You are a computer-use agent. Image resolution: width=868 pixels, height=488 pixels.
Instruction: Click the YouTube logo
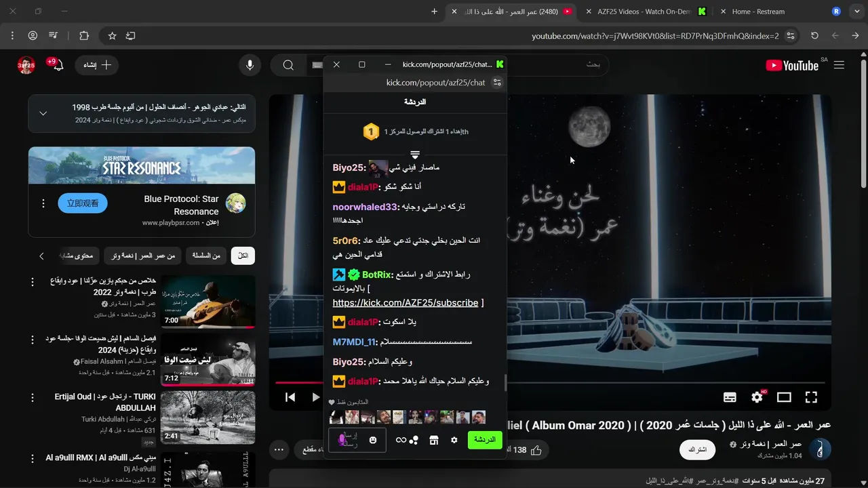[x=792, y=65]
